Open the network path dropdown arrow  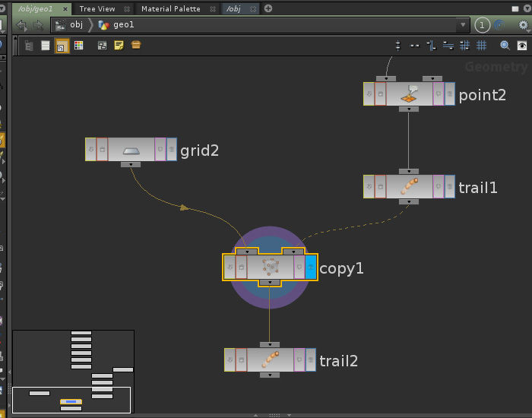click(463, 25)
